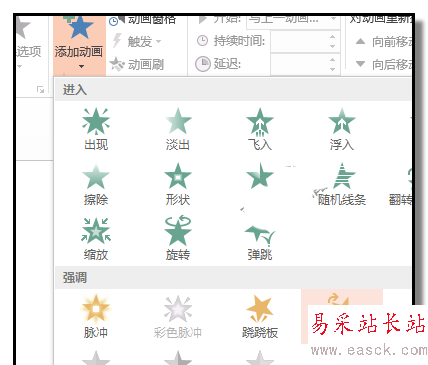Screen dimensions: 428x365
Task: Select the 缩放 entrance animation
Action: point(96,239)
